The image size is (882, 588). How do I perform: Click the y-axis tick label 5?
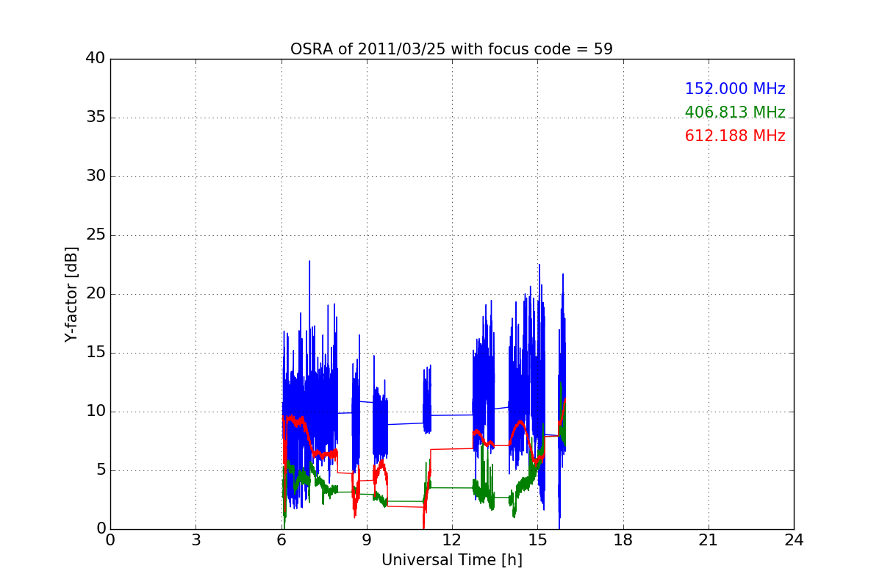coord(101,470)
